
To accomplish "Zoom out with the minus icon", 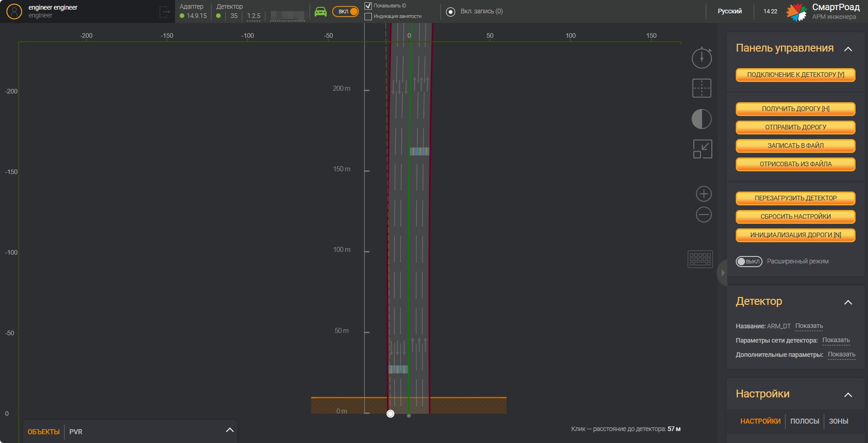I will tap(703, 215).
